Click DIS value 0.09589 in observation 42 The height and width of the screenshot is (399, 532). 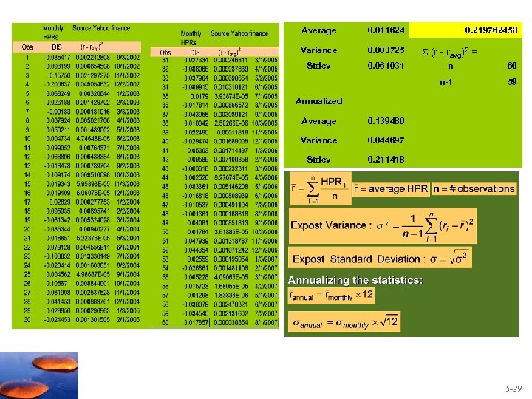click(x=198, y=160)
